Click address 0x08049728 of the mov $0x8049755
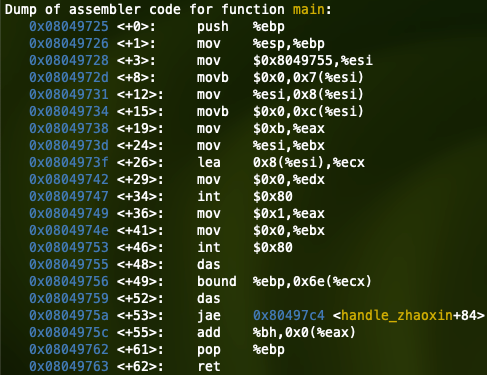Image resolution: width=487 pixels, height=375 pixels. (69, 60)
